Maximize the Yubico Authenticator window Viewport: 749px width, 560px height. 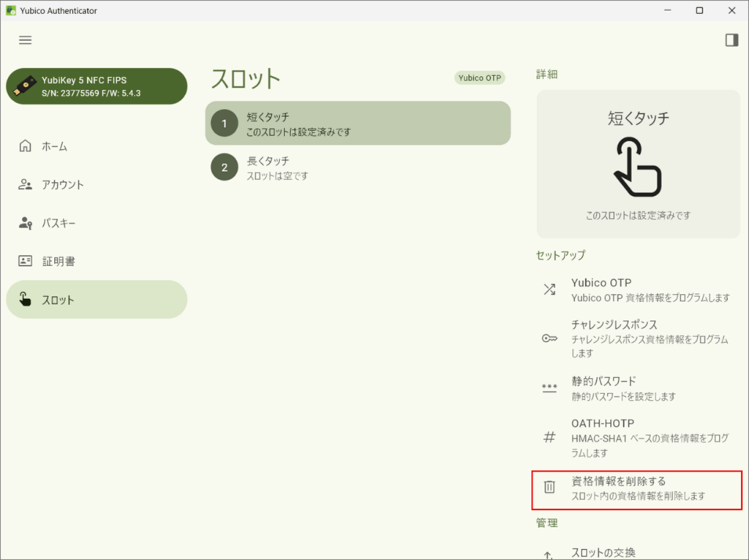click(x=699, y=10)
